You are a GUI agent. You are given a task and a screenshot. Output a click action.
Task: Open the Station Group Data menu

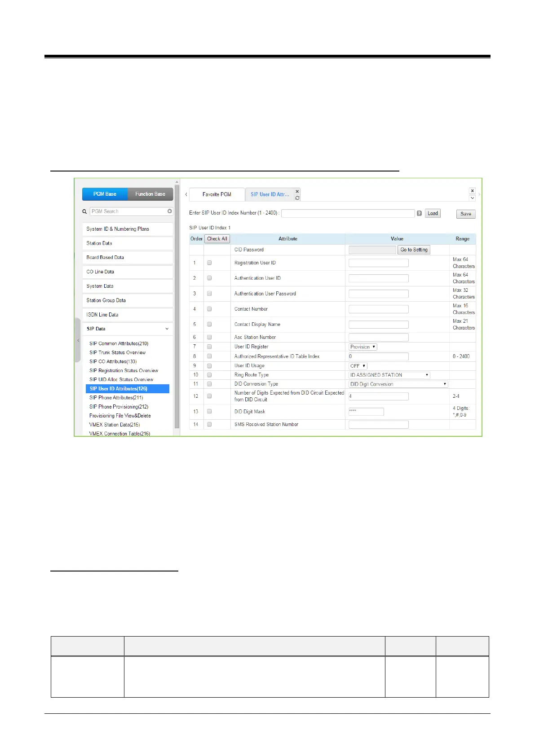coord(128,301)
